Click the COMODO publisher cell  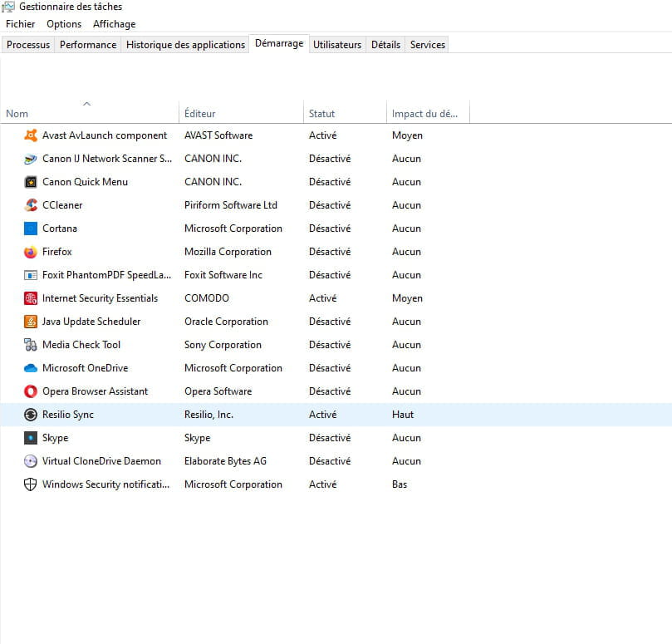(207, 298)
